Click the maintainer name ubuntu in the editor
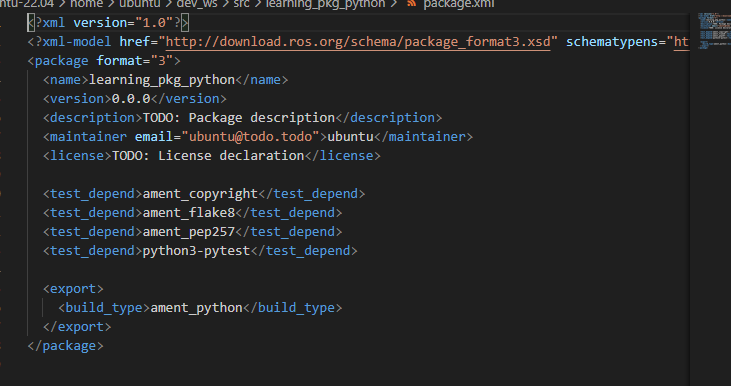This screenshot has width=731, height=386. [351, 137]
